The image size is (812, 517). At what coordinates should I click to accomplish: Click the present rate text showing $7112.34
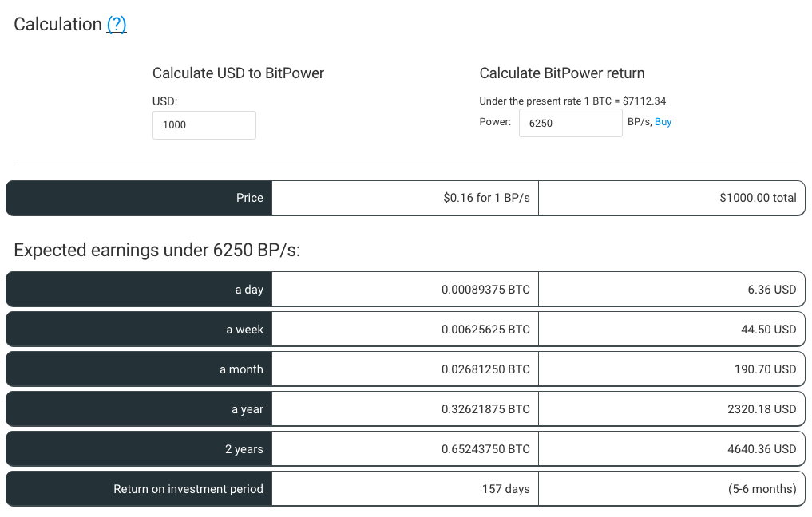pos(572,101)
